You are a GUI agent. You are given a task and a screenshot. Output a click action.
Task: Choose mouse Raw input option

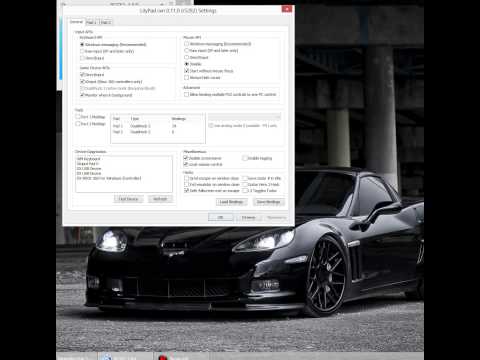click(x=211, y=51)
